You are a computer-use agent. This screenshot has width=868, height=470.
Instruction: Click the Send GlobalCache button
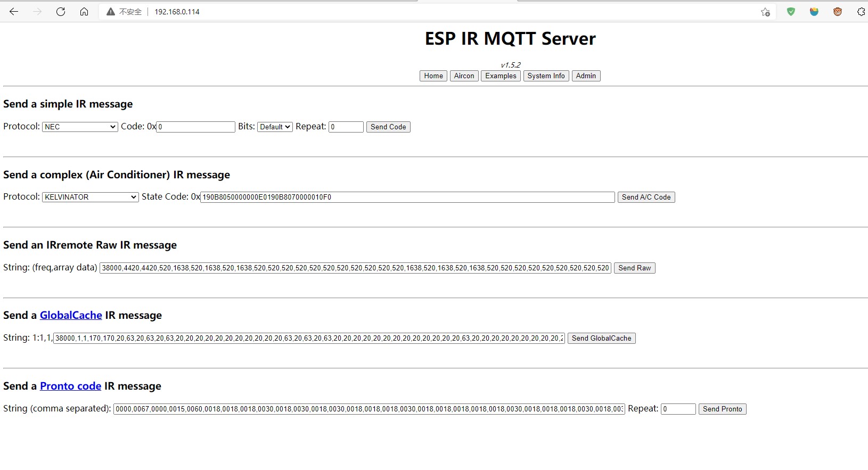click(602, 338)
